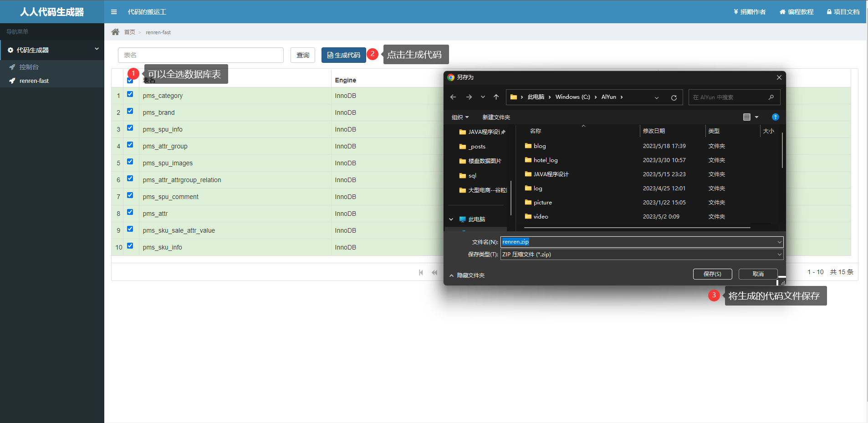Open the renren-fast sidebar item
This screenshot has width=868, height=423.
(34, 81)
